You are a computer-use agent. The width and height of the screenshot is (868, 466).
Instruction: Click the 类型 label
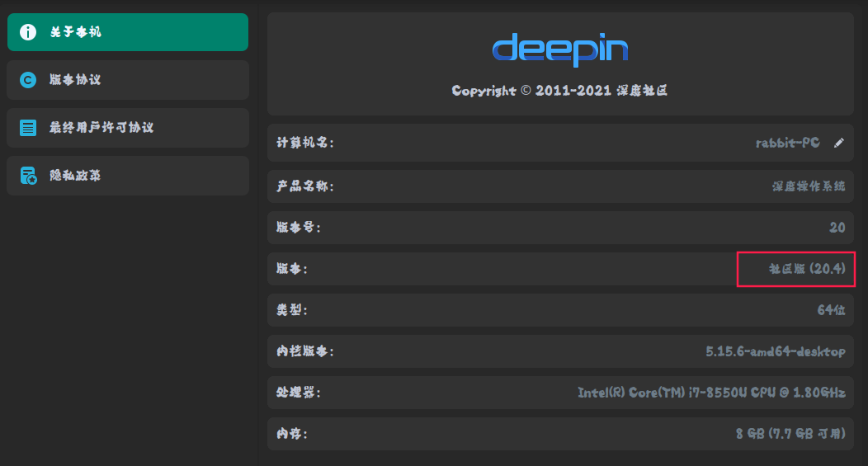[x=292, y=310]
